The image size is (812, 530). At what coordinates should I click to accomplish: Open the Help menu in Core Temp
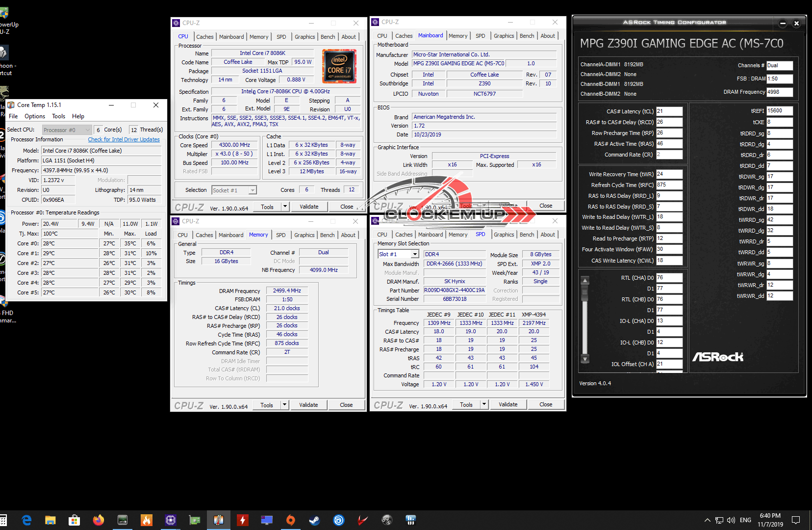pos(78,116)
